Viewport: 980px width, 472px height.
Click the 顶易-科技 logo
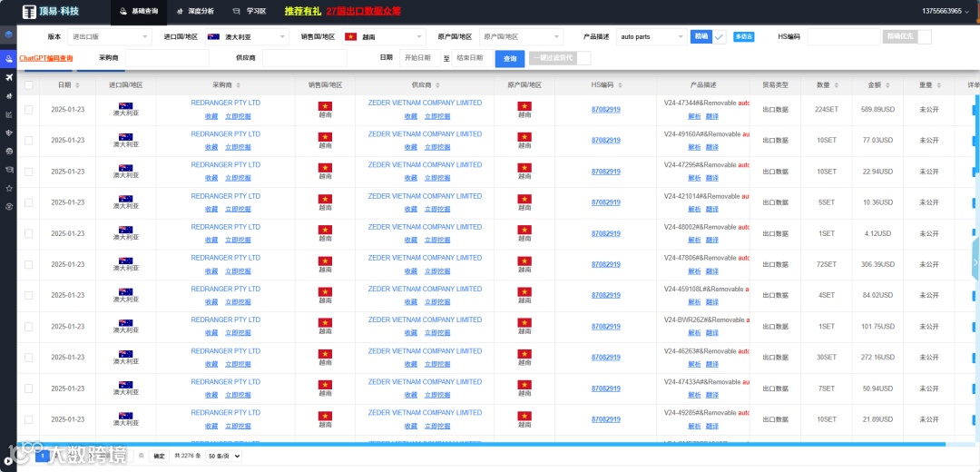51,11
